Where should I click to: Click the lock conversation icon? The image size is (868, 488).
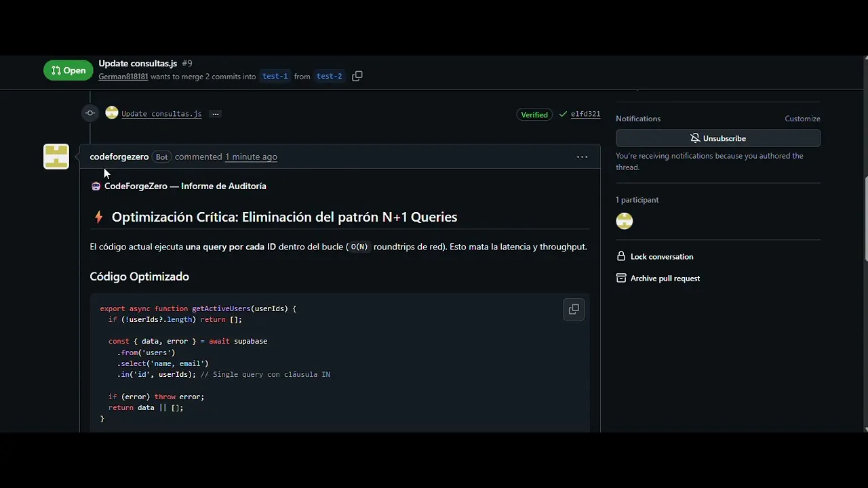click(620, 256)
